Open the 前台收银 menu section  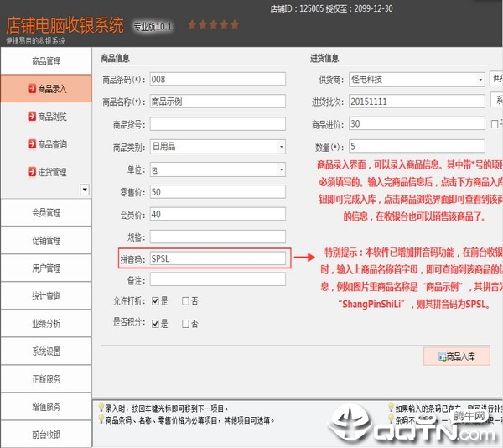[46, 435]
